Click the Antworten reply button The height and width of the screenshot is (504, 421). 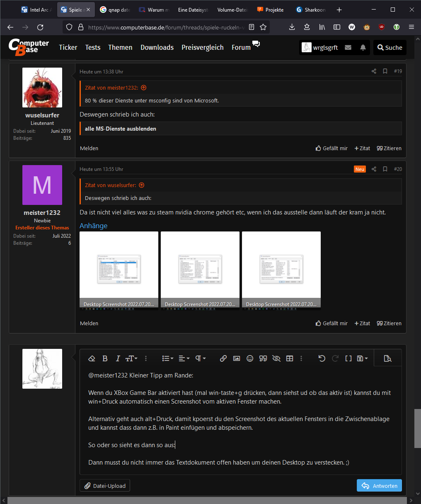[379, 486]
